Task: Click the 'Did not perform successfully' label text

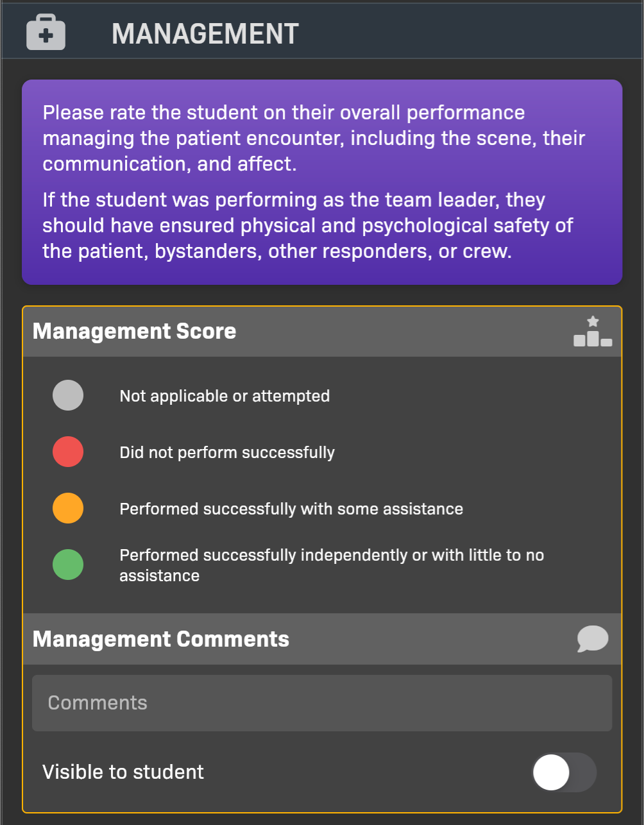Action: (x=227, y=452)
